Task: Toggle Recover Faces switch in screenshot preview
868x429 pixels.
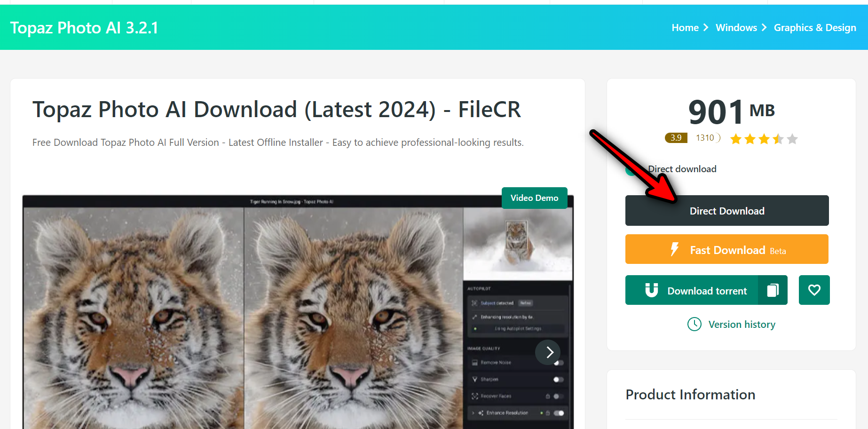Action: pos(558,396)
